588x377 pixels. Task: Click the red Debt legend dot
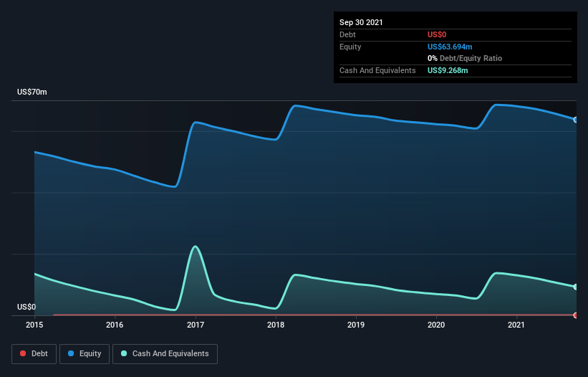click(x=23, y=353)
